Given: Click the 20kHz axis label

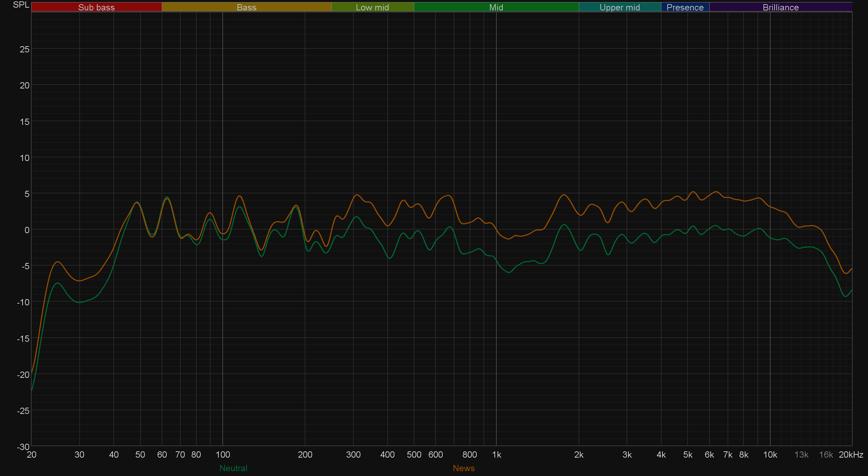Looking at the screenshot, I should tap(851, 454).
